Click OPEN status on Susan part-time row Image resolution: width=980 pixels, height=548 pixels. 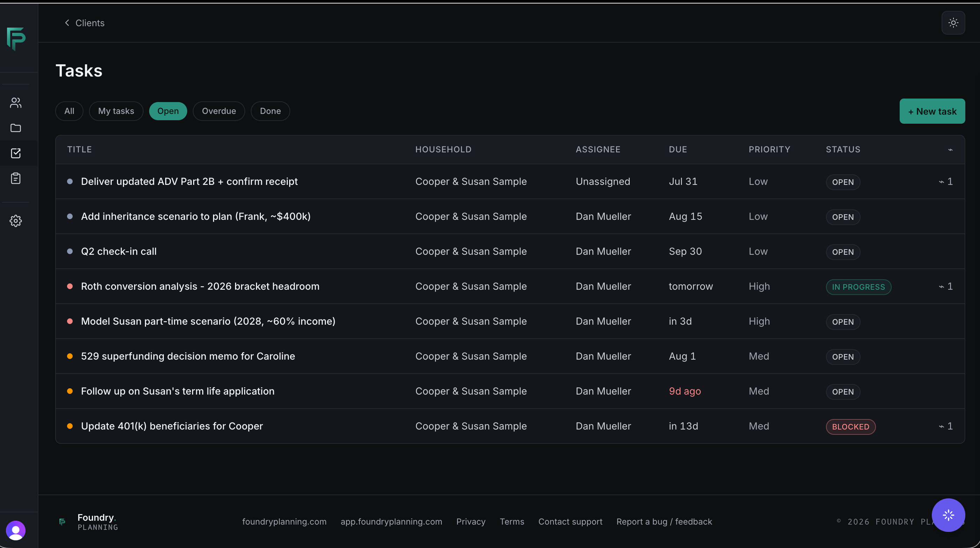point(843,322)
